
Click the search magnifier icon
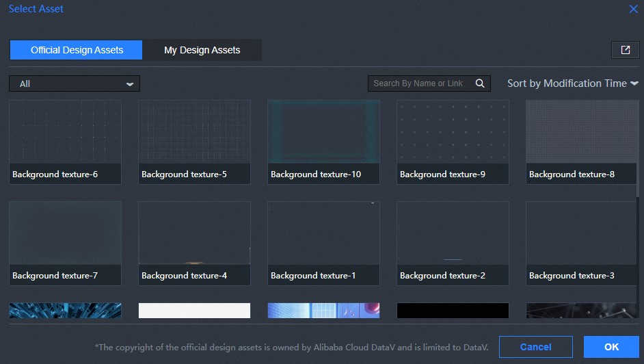(x=480, y=83)
